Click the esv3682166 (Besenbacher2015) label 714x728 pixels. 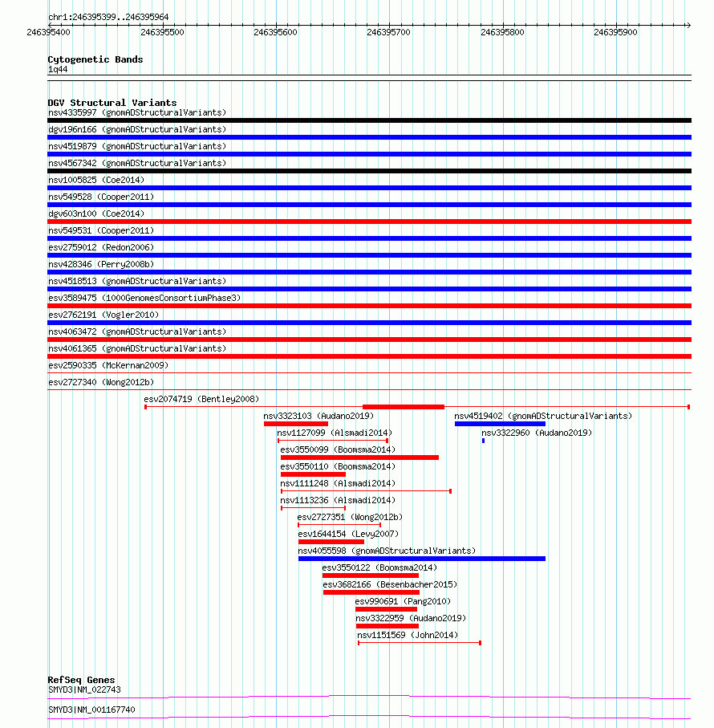390,584
